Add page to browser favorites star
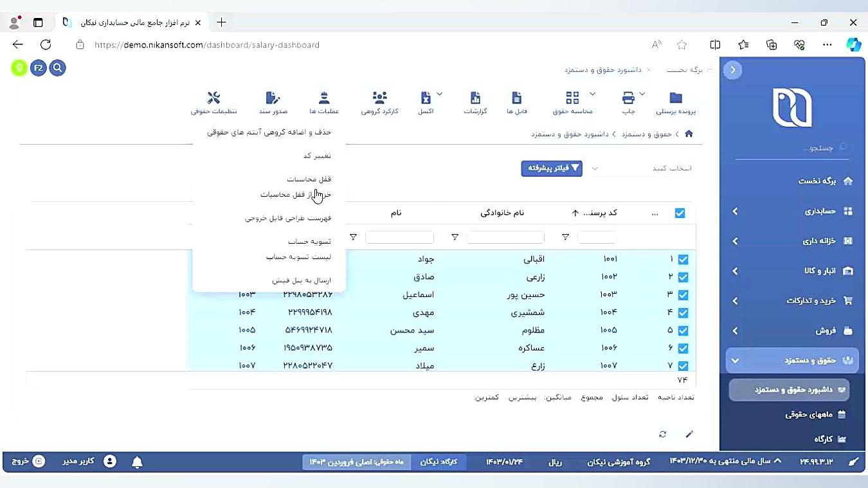 (682, 44)
